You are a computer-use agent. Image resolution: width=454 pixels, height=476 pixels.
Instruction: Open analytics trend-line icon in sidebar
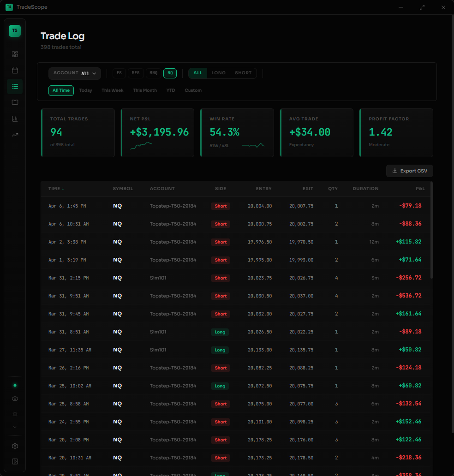coord(15,135)
